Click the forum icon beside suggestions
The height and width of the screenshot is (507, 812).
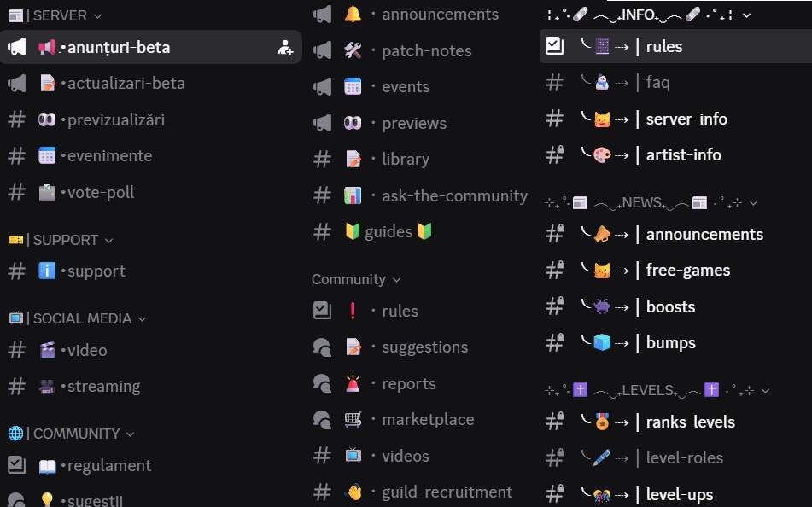(x=322, y=347)
